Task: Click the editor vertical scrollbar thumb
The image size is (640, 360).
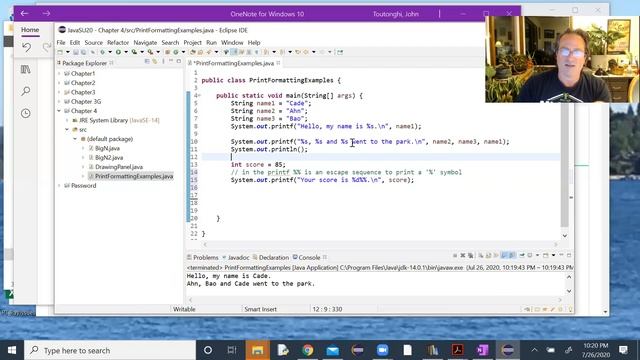Action: pyautogui.click(x=564, y=163)
